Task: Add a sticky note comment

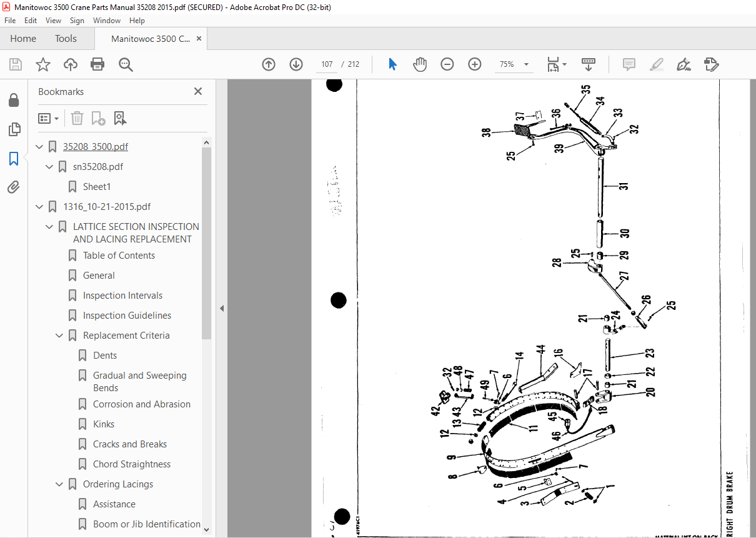Action: pos(629,64)
